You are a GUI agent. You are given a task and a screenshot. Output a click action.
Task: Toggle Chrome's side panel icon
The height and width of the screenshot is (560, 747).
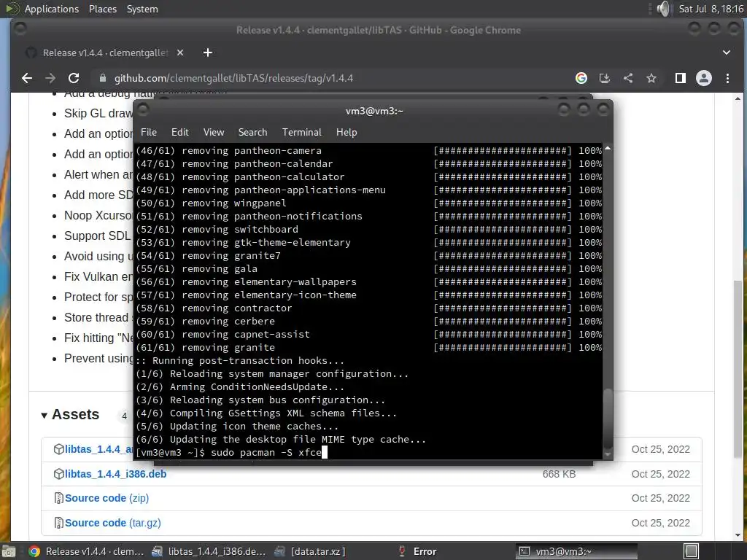pos(681,78)
